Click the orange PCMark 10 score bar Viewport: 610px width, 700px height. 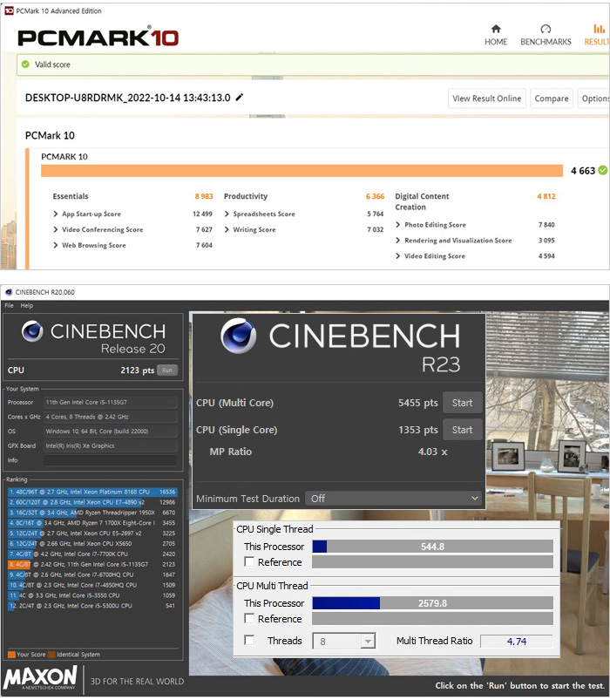(x=302, y=171)
